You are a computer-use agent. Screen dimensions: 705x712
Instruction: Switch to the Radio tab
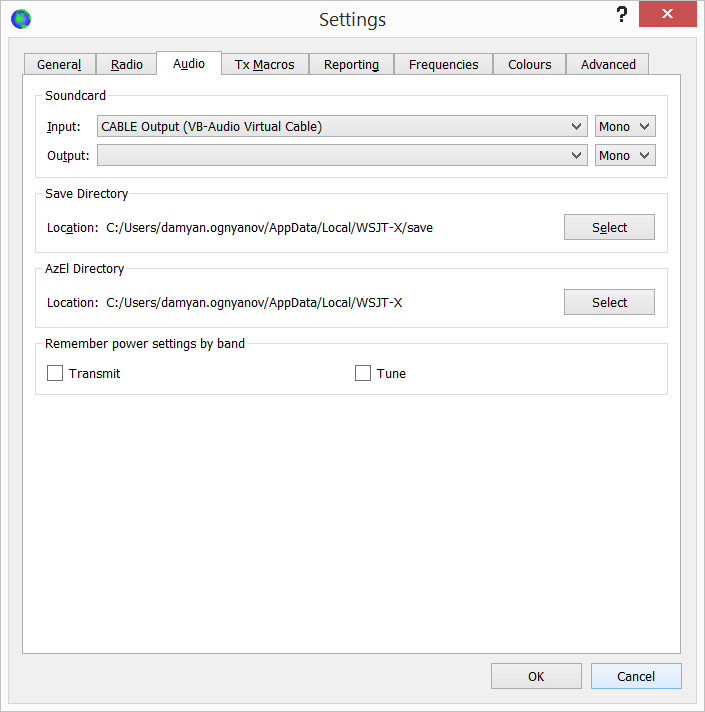point(127,64)
